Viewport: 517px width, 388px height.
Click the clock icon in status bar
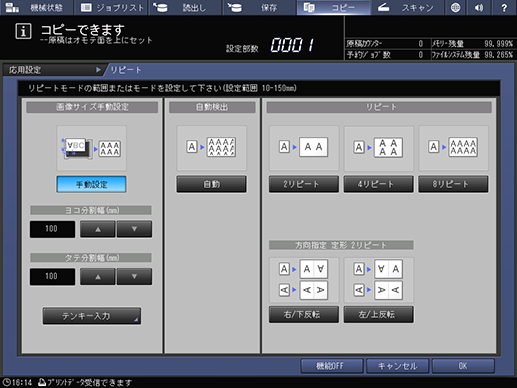6,382
